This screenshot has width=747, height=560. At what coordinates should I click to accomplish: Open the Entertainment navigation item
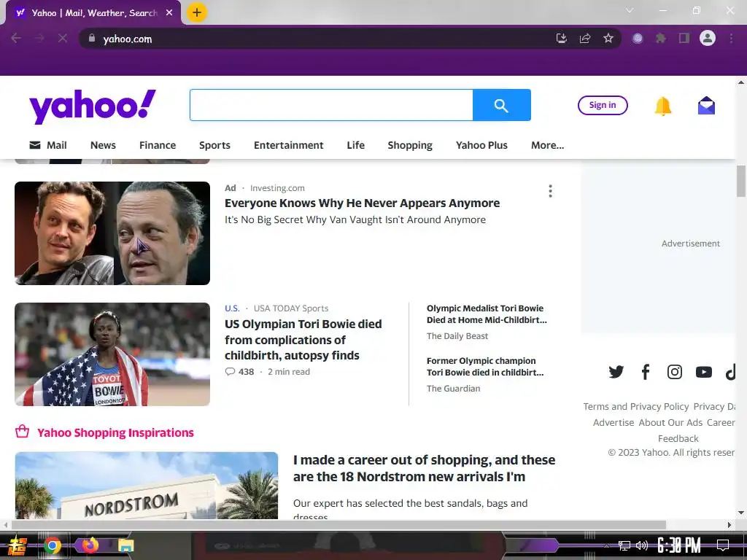point(288,145)
